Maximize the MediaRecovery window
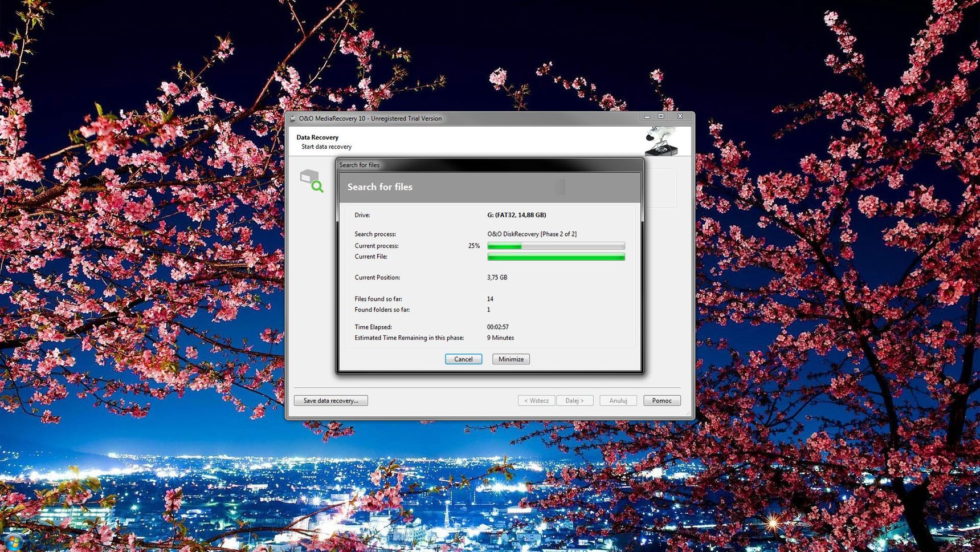Viewport: 980px width, 552px height. pos(661,116)
